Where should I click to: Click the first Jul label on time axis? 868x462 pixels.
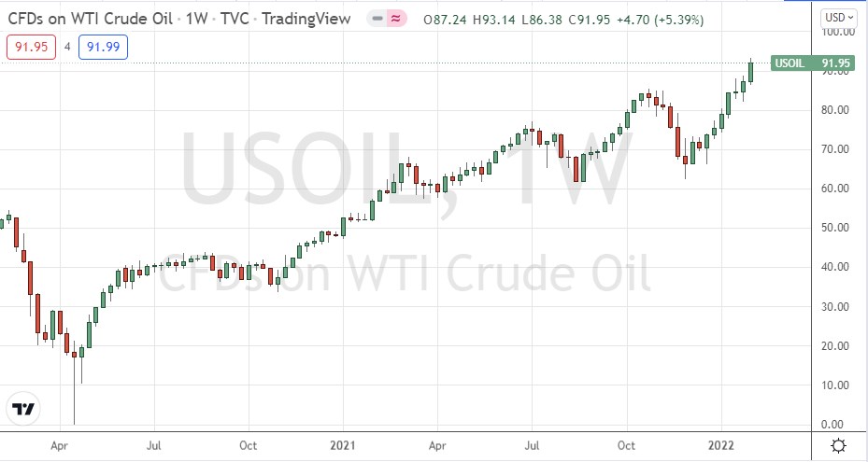[154, 446]
